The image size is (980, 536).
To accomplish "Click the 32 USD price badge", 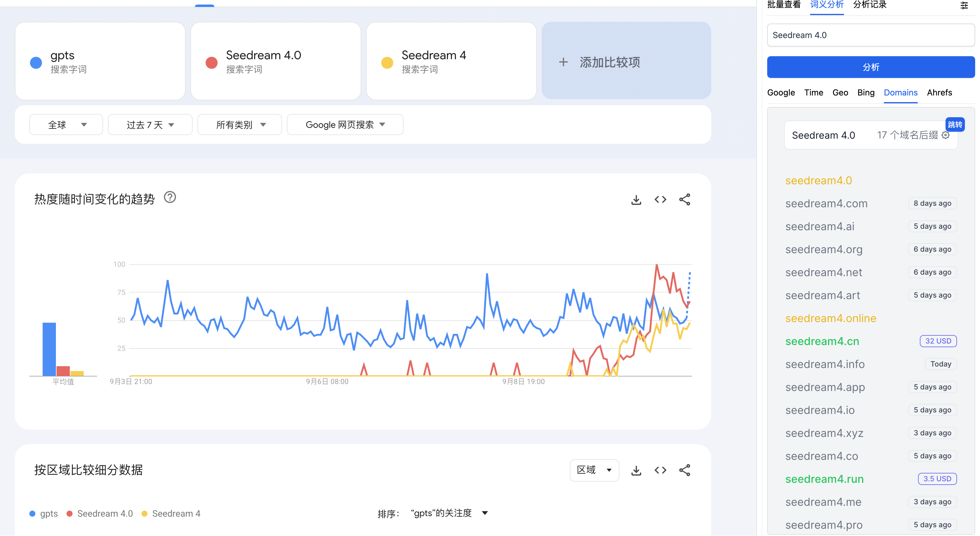I will [938, 341].
